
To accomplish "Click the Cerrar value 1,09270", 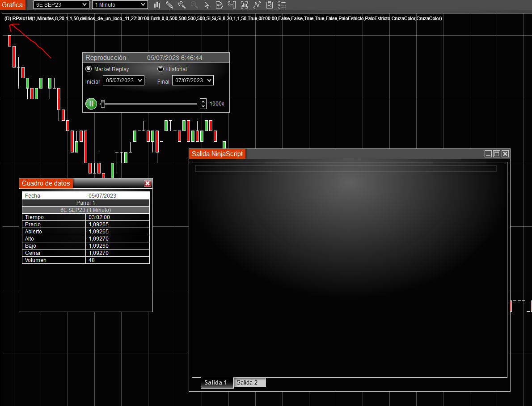I will point(98,253).
